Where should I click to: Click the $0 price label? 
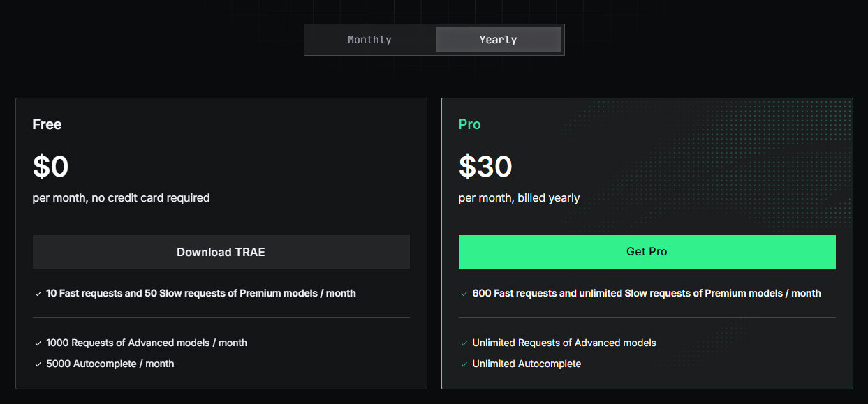coord(50,167)
